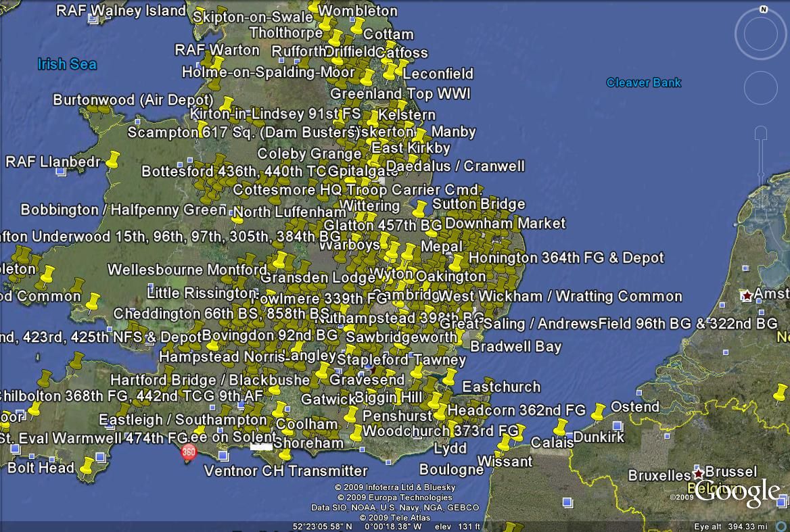790x532 pixels.
Task: Click the zoom slider track
Action: click(x=761, y=174)
